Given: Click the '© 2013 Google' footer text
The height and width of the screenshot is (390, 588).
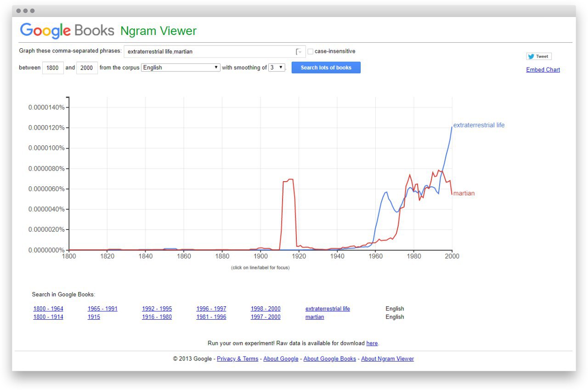Looking at the screenshot, I should pos(192,359).
